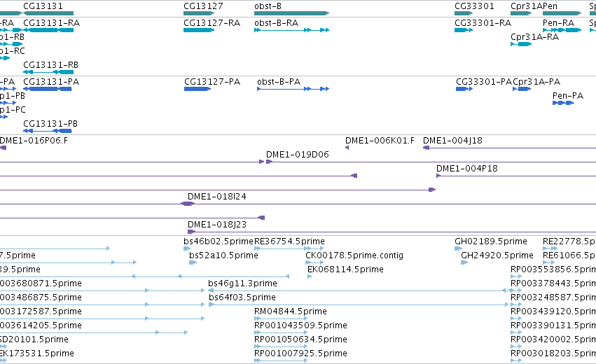Select the CG13127 gene glyph
The image size is (596, 364).
(199, 13)
